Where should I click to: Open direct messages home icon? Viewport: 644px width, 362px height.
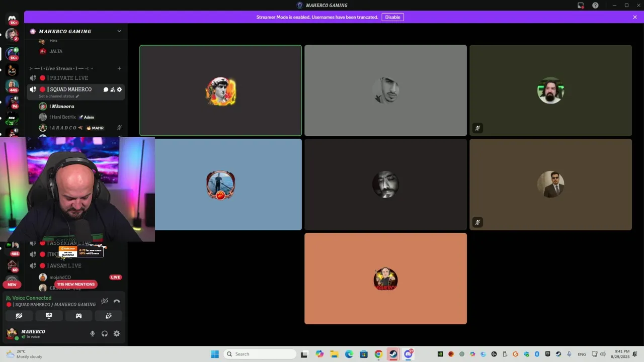[x=12, y=19]
